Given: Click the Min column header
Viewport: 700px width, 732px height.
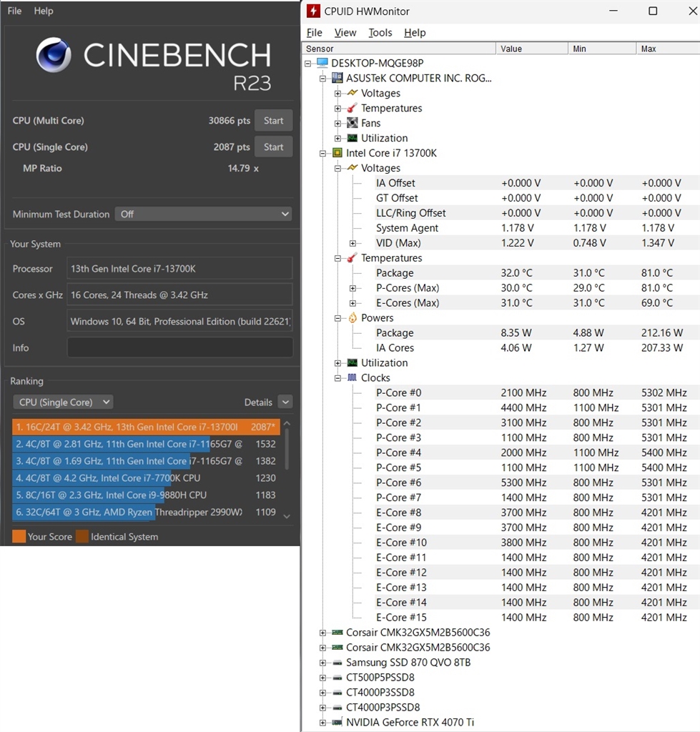Looking at the screenshot, I should pos(603,49).
